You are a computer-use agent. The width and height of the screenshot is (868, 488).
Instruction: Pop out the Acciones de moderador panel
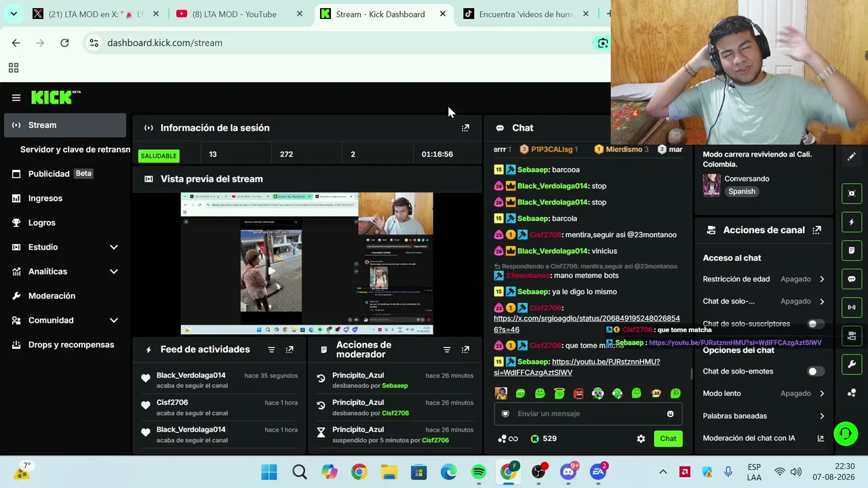465,350
